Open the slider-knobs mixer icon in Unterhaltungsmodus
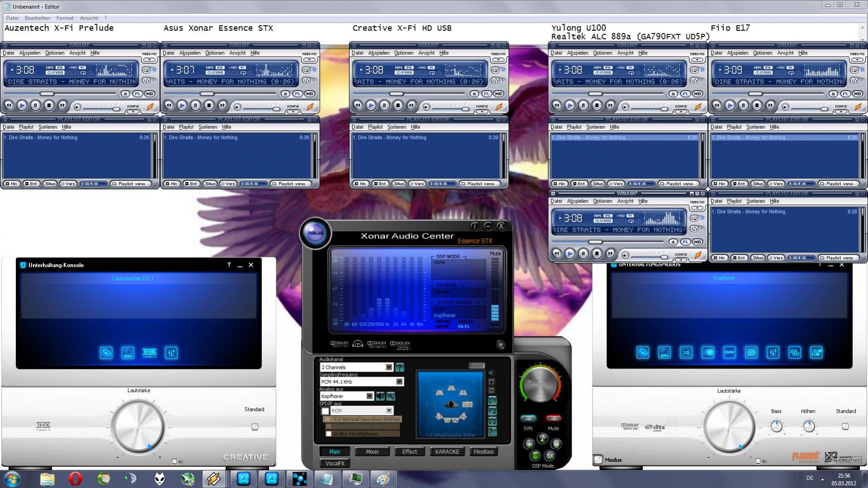 [773, 352]
